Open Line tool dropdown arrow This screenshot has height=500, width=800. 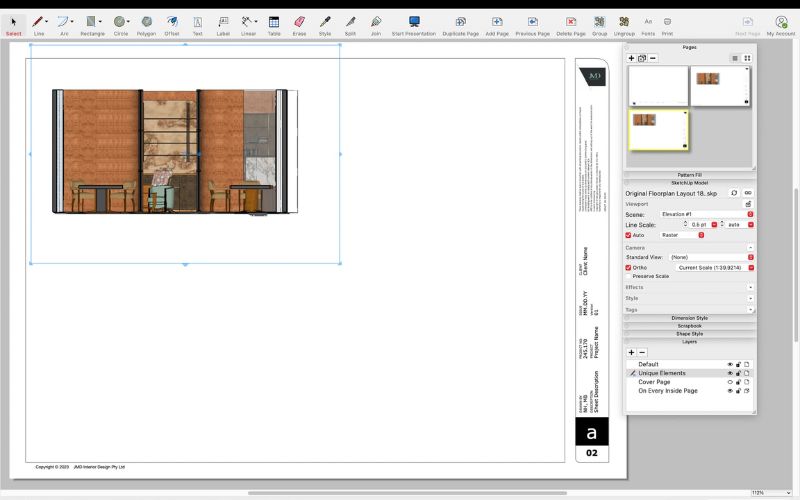point(46,21)
